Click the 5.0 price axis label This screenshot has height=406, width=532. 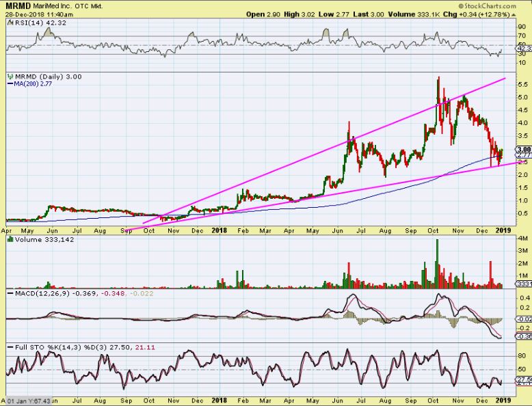coord(523,97)
